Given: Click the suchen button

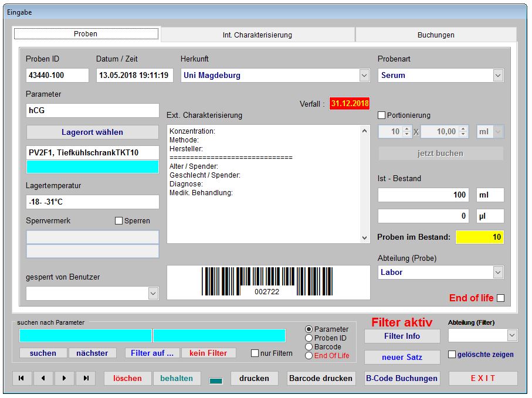Looking at the screenshot, I should pyautogui.click(x=43, y=353).
